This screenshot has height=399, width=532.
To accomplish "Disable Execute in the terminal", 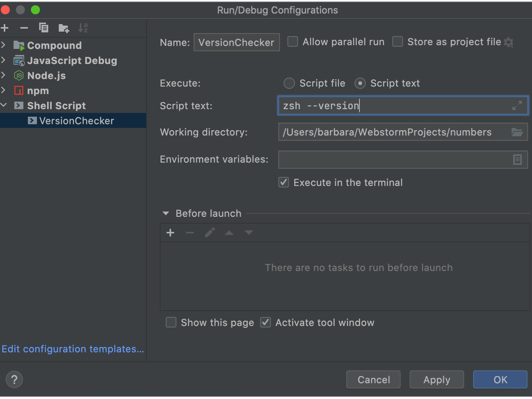I will point(283,182).
